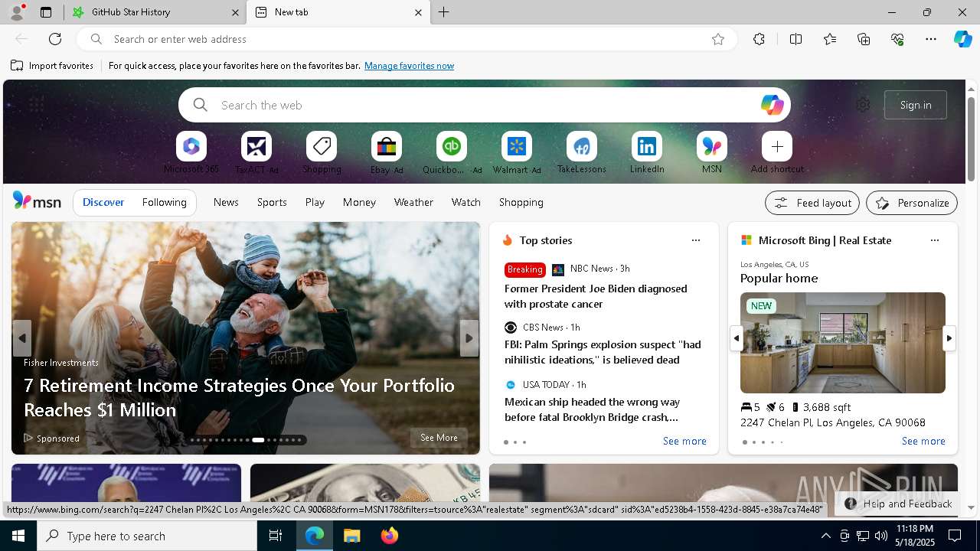Click the browser Refresh button
980x551 pixels.
(x=55, y=39)
